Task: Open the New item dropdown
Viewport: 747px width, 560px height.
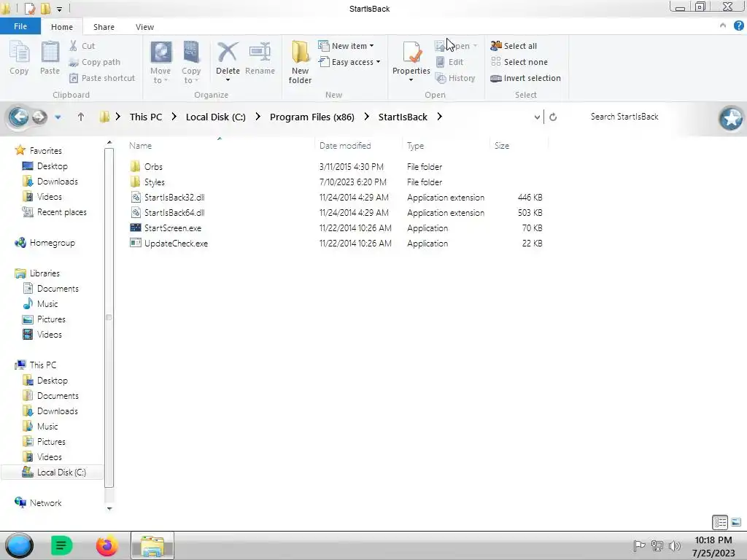Action: point(346,46)
